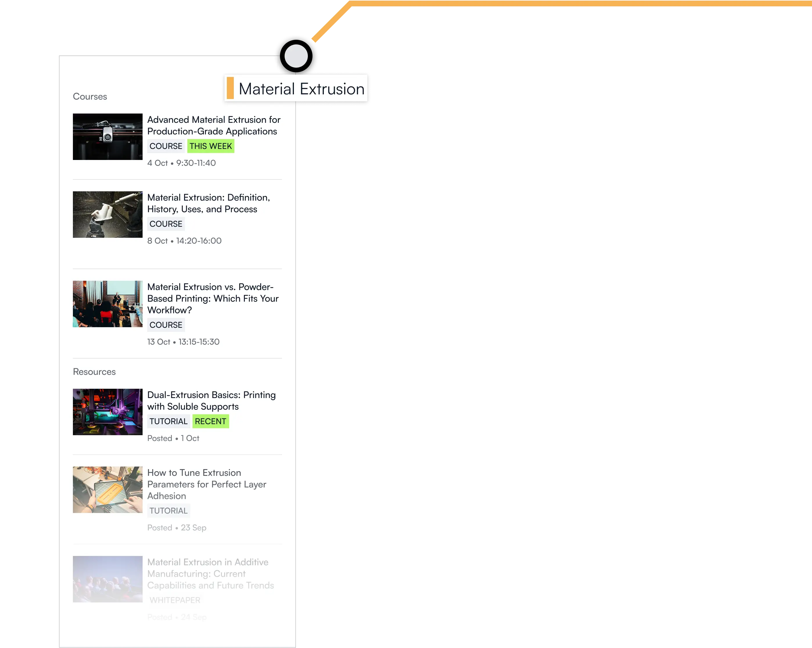
Task: Open the Material Extrusion whitepaper entry
Action: pyautogui.click(x=210, y=573)
